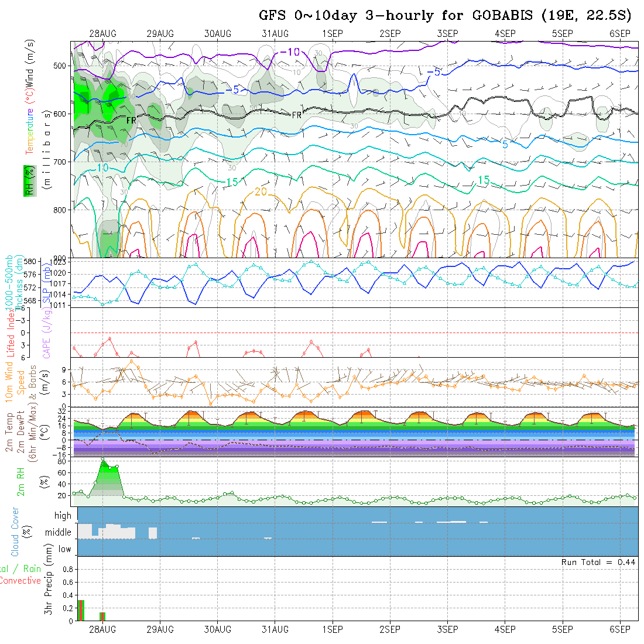Screen dimensions: 644x644
Task: Select the 28AUG label on the top axis
Action: point(102,33)
